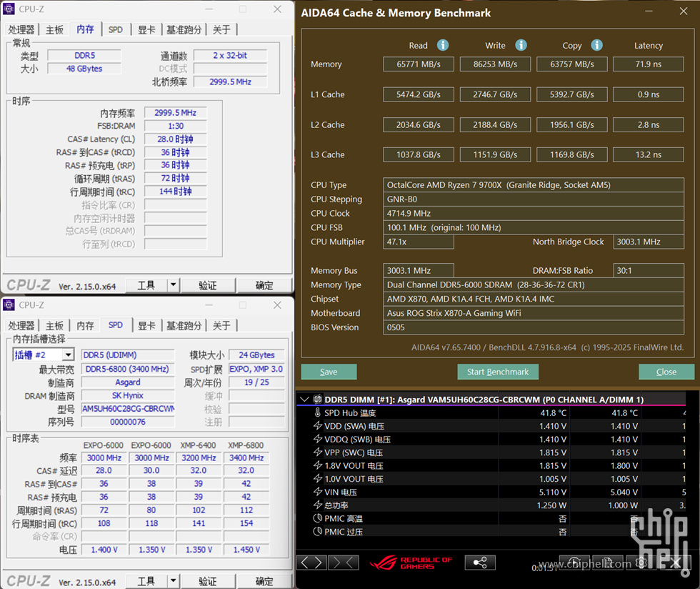700x589 pixels.
Task: Click lightning icon beside VDD (SWA) 电压
Action: [317, 425]
